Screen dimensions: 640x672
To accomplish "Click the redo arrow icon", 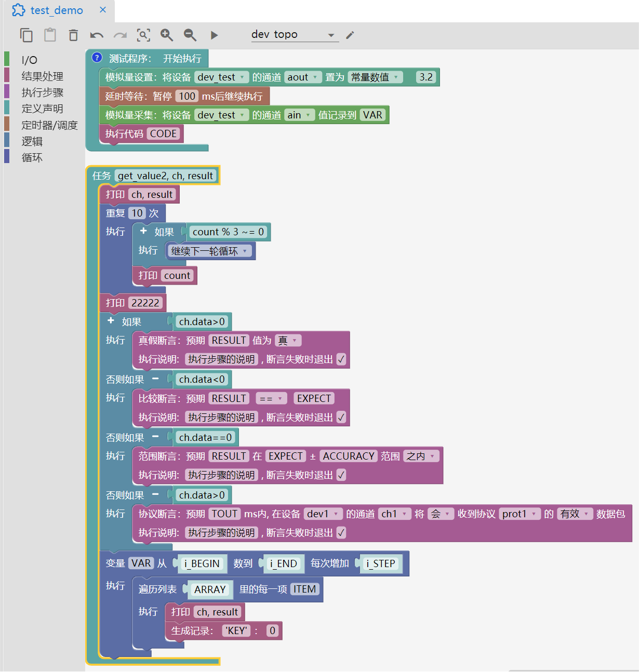I will (x=121, y=35).
